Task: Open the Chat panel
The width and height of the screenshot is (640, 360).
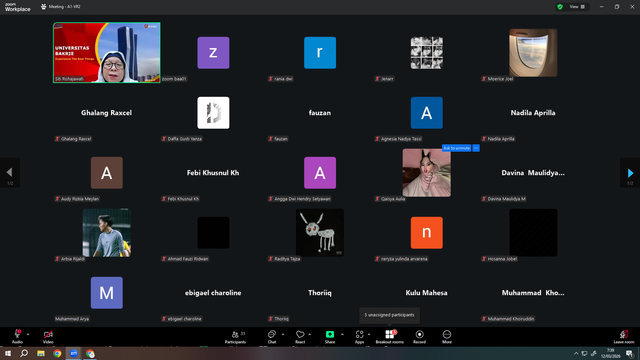Action: pyautogui.click(x=272, y=337)
